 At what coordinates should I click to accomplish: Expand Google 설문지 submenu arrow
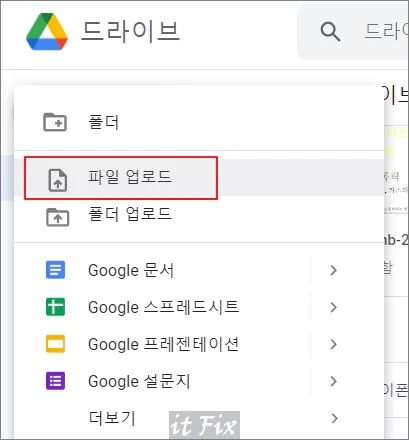tap(333, 381)
